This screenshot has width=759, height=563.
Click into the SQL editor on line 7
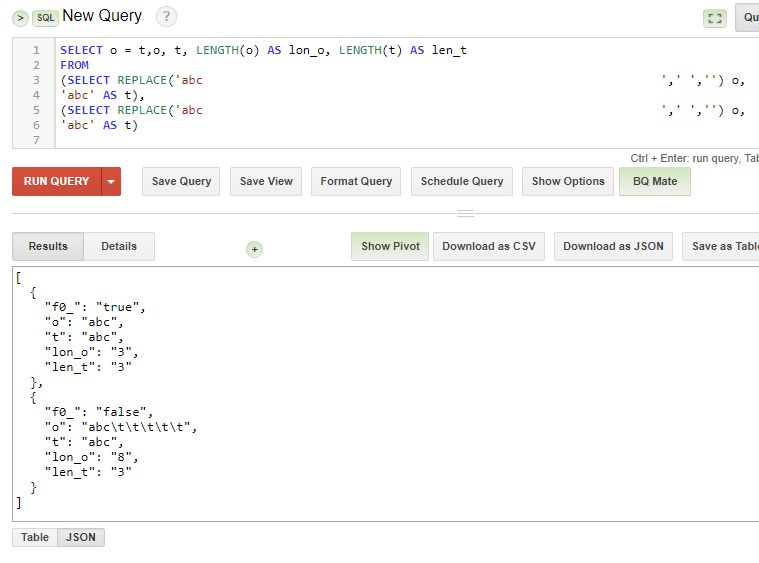[407, 140]
